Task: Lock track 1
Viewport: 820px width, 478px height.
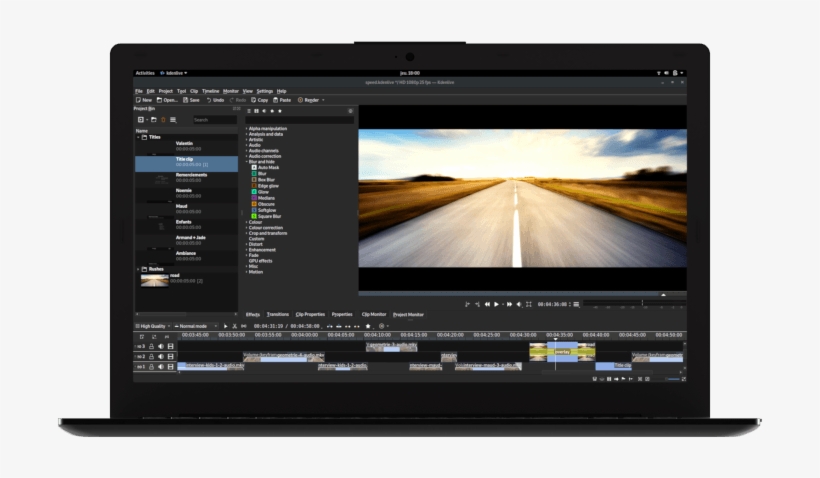Action: coord(152,367)
